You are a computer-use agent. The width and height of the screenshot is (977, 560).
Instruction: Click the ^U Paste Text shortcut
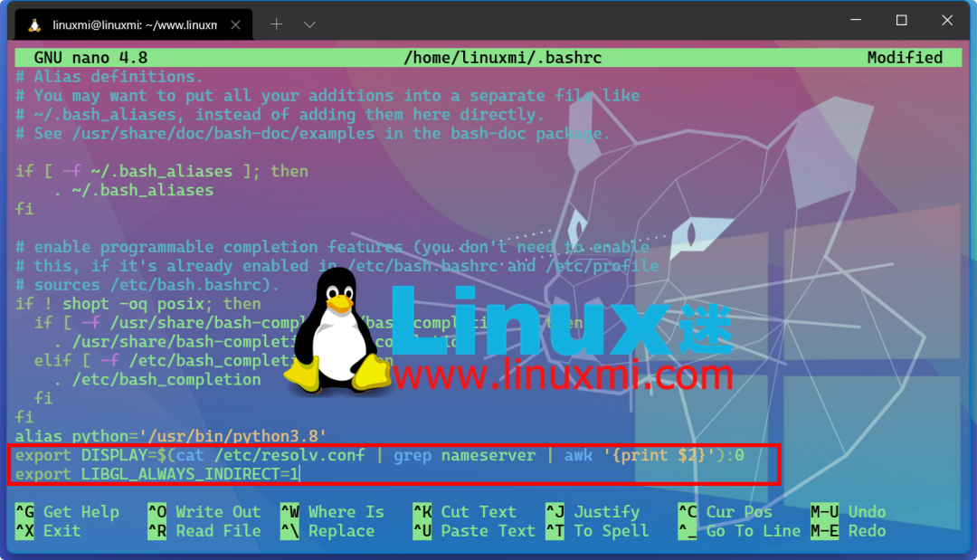(474, 531)
